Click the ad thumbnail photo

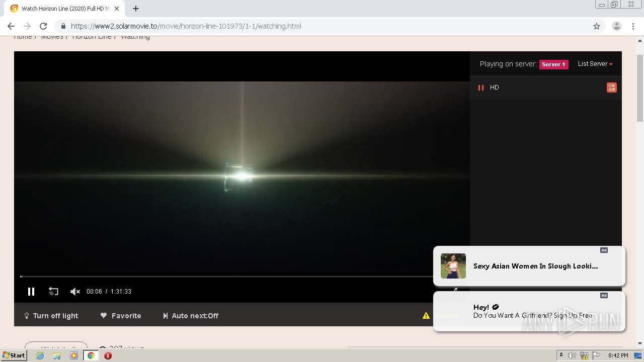pos(453,266)
